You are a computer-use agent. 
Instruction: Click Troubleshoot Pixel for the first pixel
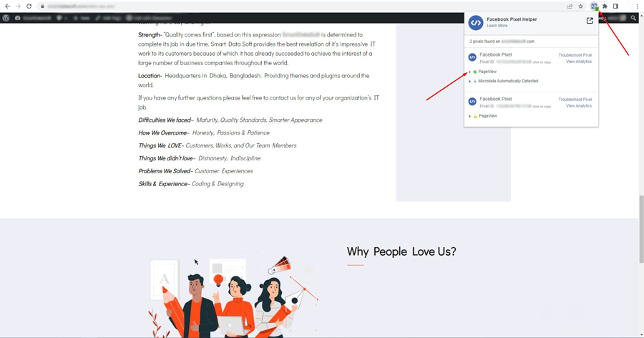(x=575, y=55)
